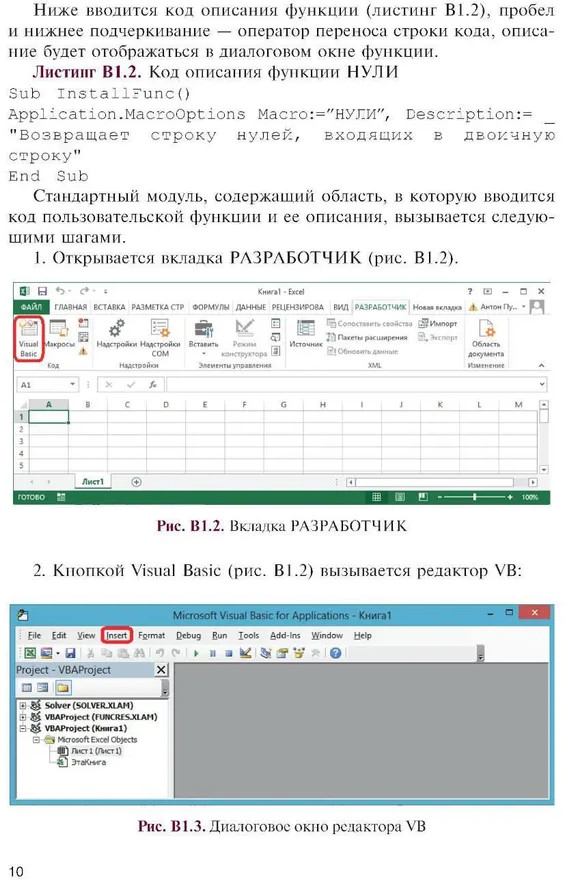Image resolution: width=568 pixels, height=880 pixels.
Task: Collapse the Excel ribbon with the chevron
Action: (x=542, y=365)
